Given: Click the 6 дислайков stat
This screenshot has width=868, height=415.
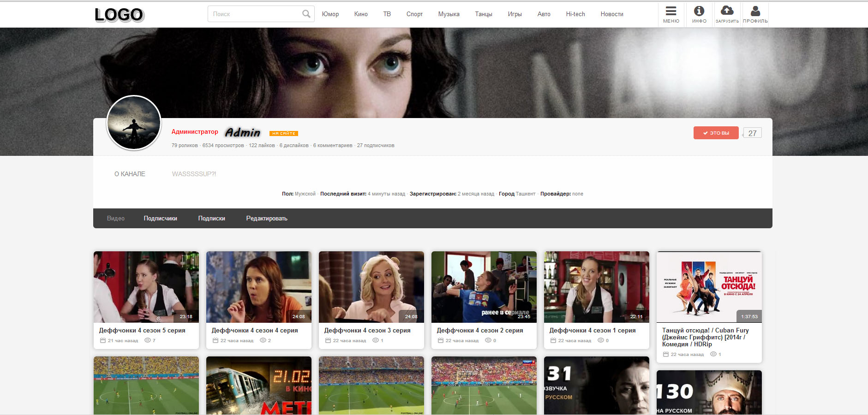Looking at the screenshot, I should [294, 145].
